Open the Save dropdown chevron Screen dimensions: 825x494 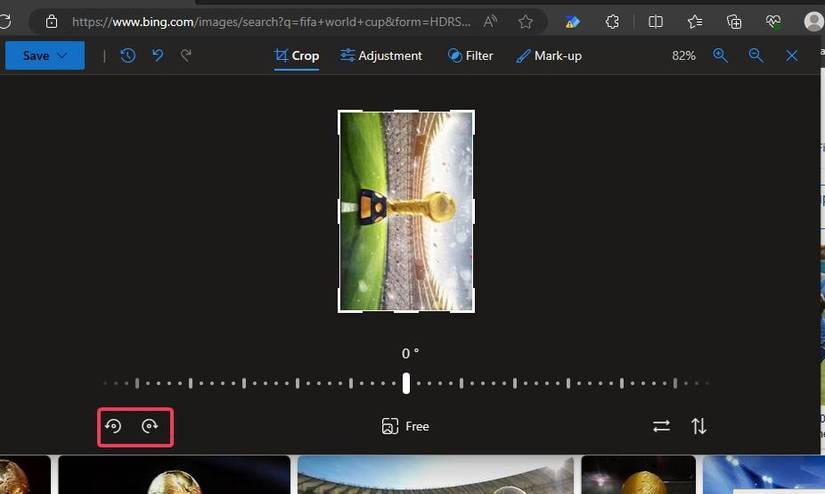point(62,55)
